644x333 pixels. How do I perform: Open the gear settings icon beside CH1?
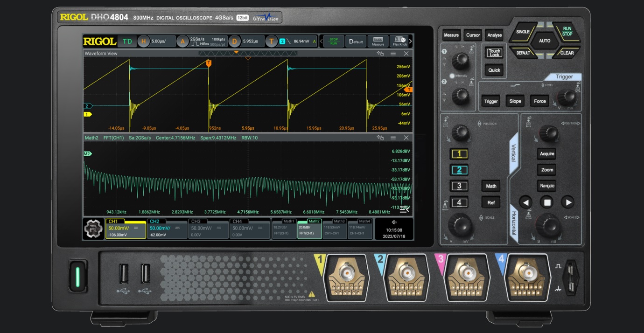point(93,229)
